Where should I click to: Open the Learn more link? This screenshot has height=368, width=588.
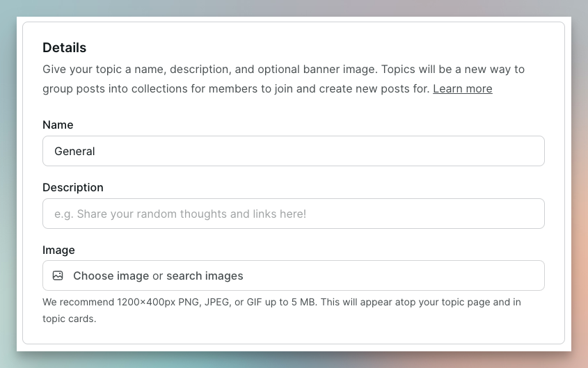[462, 89]
